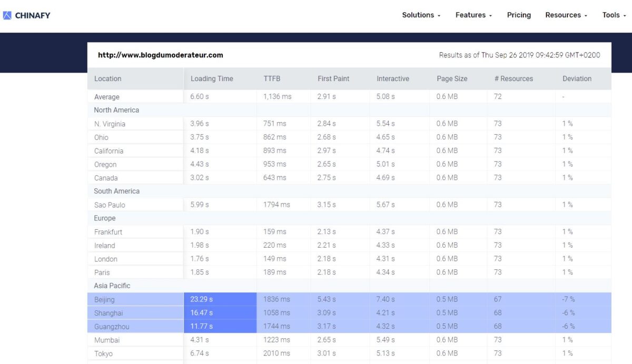Select the First Paint column header

pyautogui.click(x=333, y=79)
